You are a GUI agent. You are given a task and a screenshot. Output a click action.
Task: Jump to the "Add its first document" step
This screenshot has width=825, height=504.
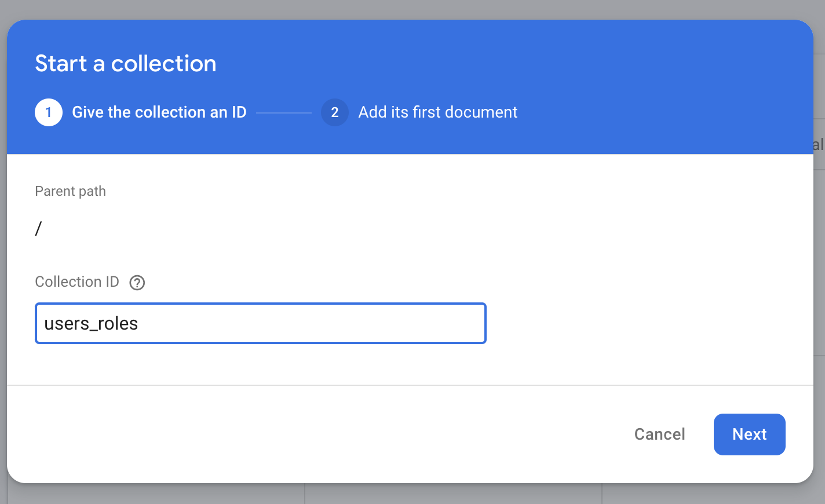pyautogui.click(x=437, y=112)
